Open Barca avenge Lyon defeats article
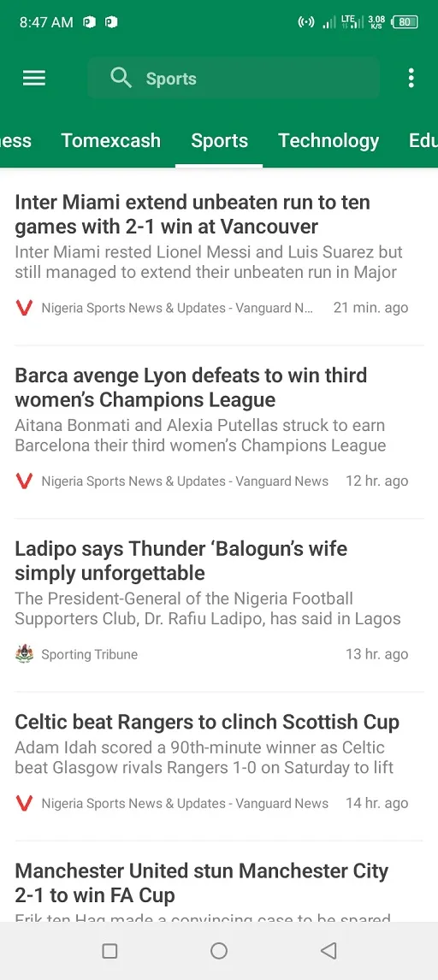Screen dimensions: 438x980 [x=191, y=387]
